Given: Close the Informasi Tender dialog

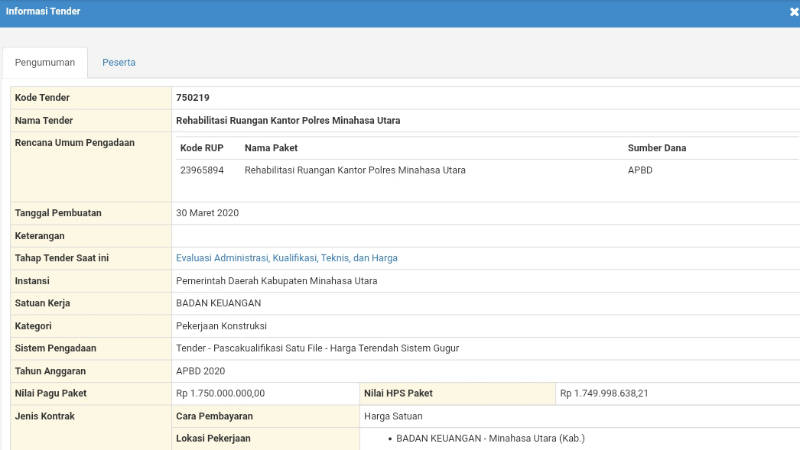Looking at the screenshot, I should [794, 12].
